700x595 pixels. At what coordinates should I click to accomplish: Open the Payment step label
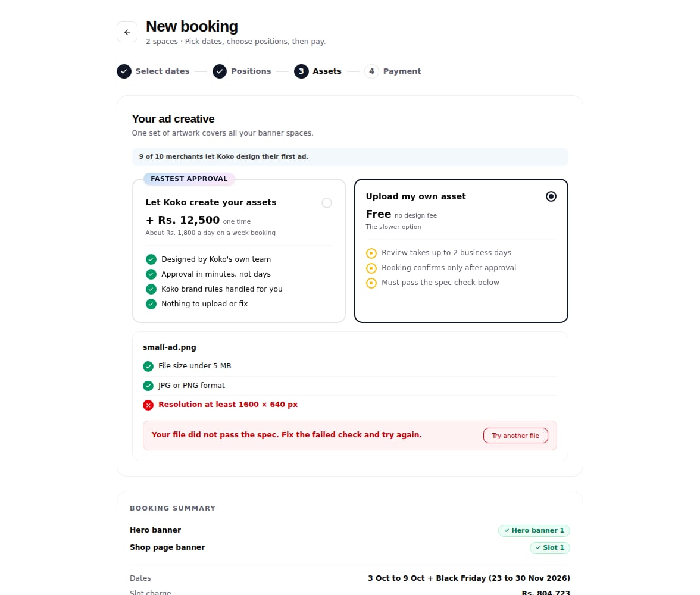pos(402,71)
